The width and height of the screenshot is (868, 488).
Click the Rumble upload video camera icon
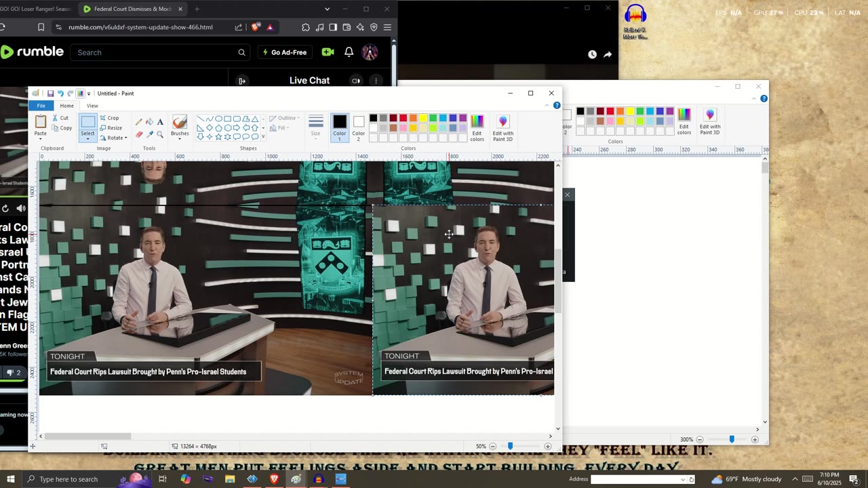[x=328, y=52]
